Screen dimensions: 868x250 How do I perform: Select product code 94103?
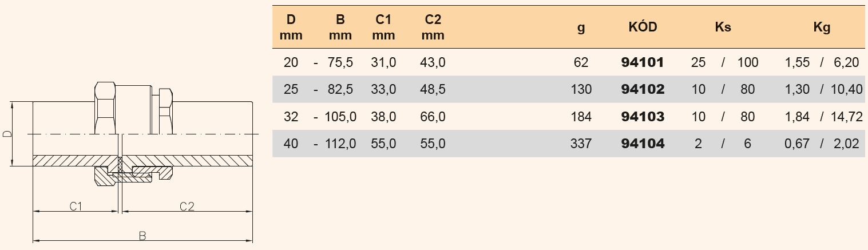(642, 117)
